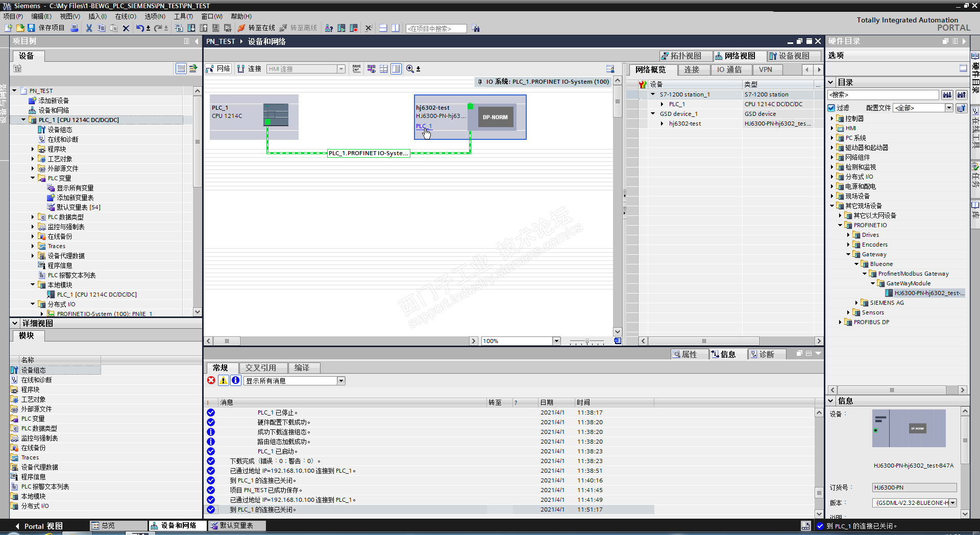980x535 pixels.
Task: Toggle the remember layout icon
Action: pyautogui.click(x=610, y=69)
